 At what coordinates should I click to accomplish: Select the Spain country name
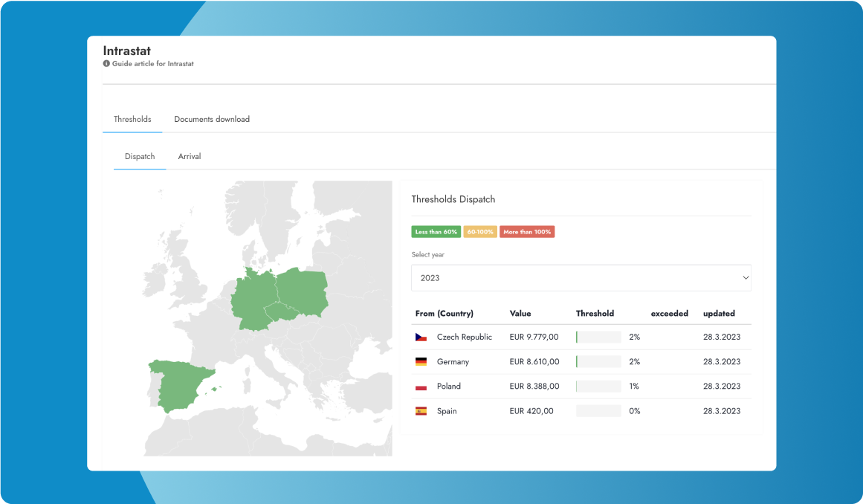(447, 411)
